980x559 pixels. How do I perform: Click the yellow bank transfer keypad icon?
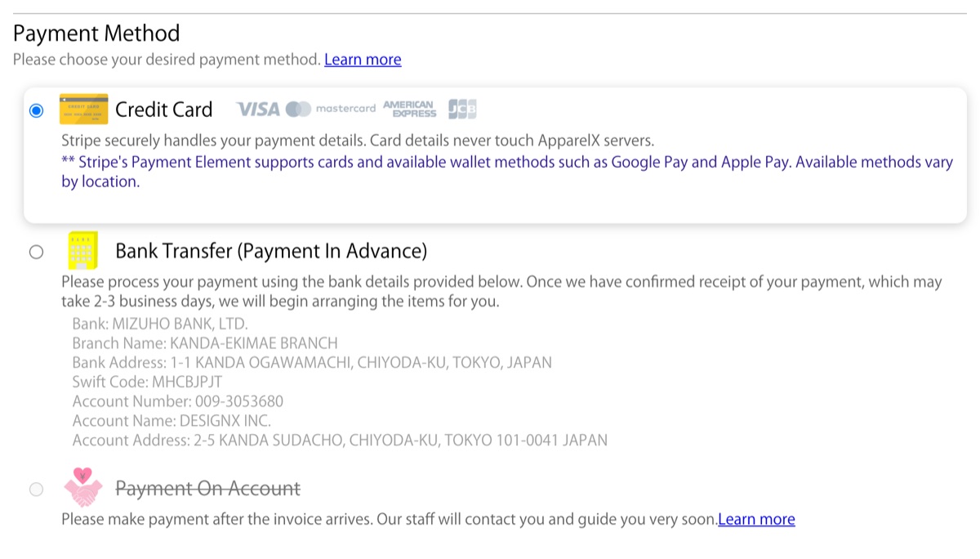82,250
